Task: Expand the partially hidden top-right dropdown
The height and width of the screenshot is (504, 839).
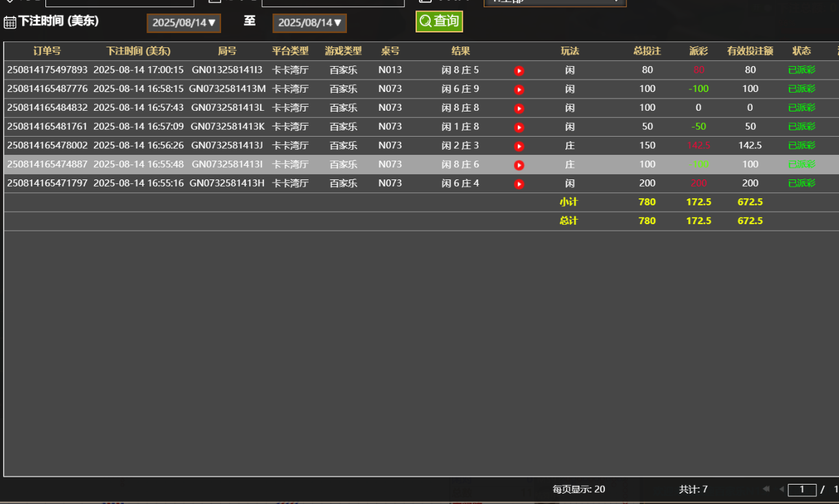Action: coord(554,2)
